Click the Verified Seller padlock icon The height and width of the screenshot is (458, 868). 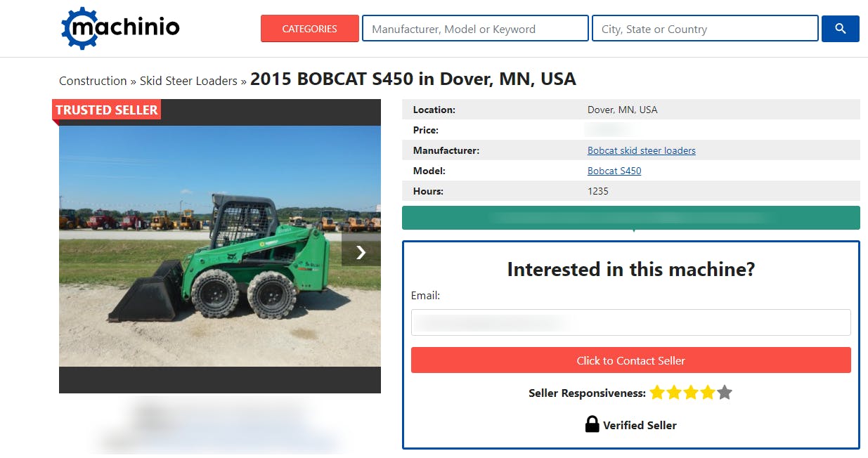592,424
